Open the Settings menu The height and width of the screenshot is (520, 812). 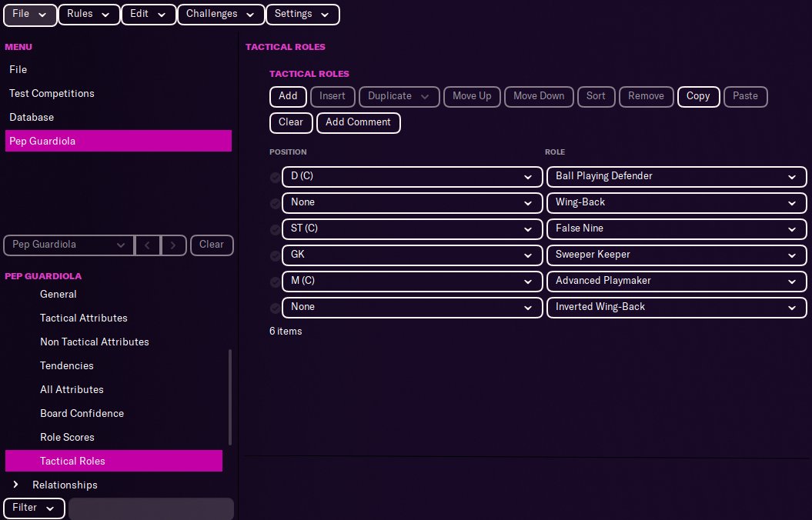coord(302,14)
